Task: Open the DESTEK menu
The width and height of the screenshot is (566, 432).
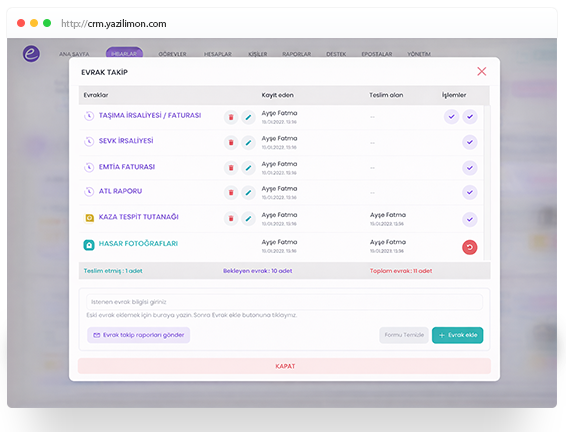Action: (336, 54)
